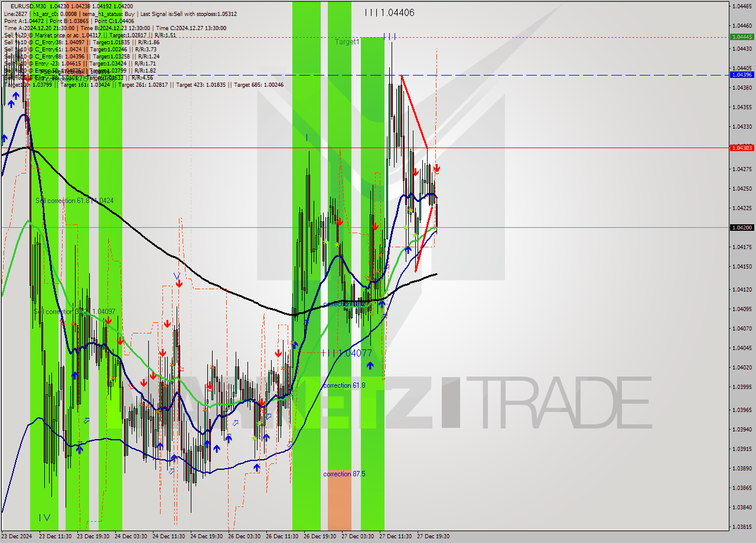Screen dimensions: 756x543
Task: Click the '23 Dec 19:30' time axis label
Action: tap(93, 537)
